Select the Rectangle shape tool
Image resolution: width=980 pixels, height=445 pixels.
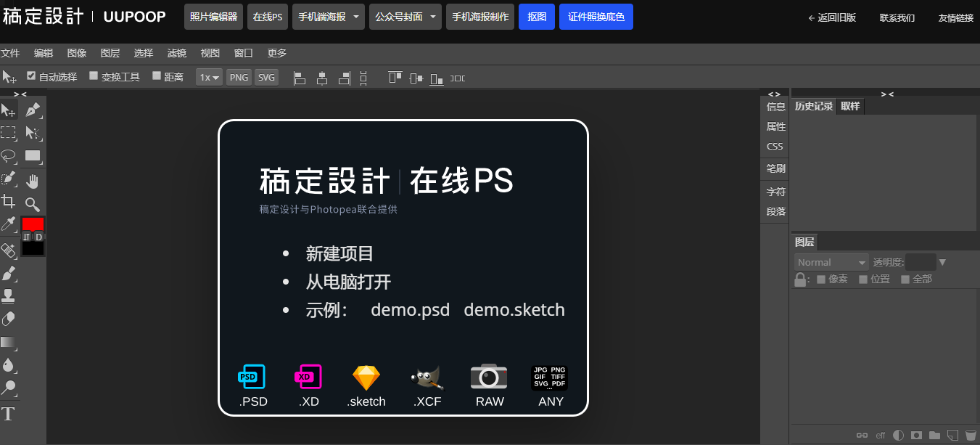point(33,155)
